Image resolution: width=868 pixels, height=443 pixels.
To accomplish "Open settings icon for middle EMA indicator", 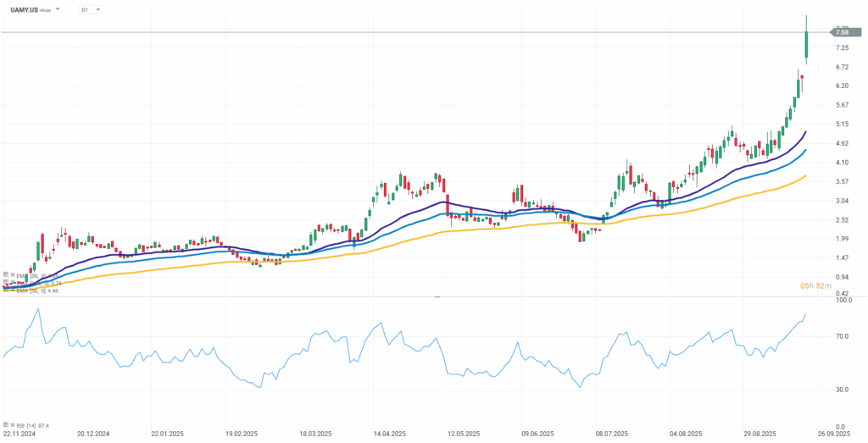I will (x=6, y=283).
